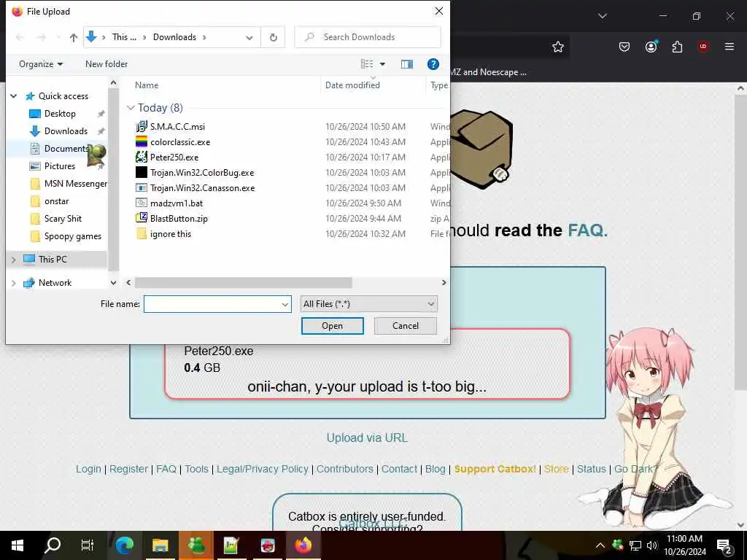This screenshot has width=747, height=560.
Task: Show hidden system tray icons
Action: click(600, 545)
